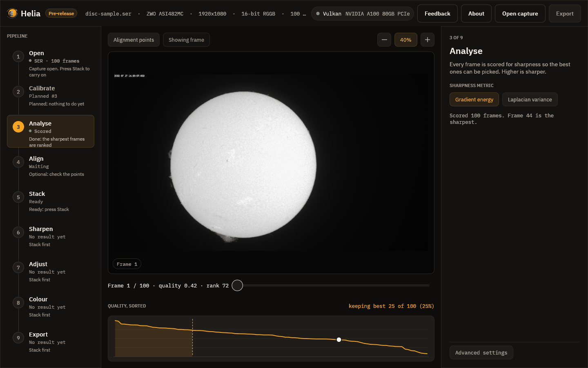The image size is (588, 368).
Task: Open the Sharpen pipeline step
Action: [x=51, y=237]
